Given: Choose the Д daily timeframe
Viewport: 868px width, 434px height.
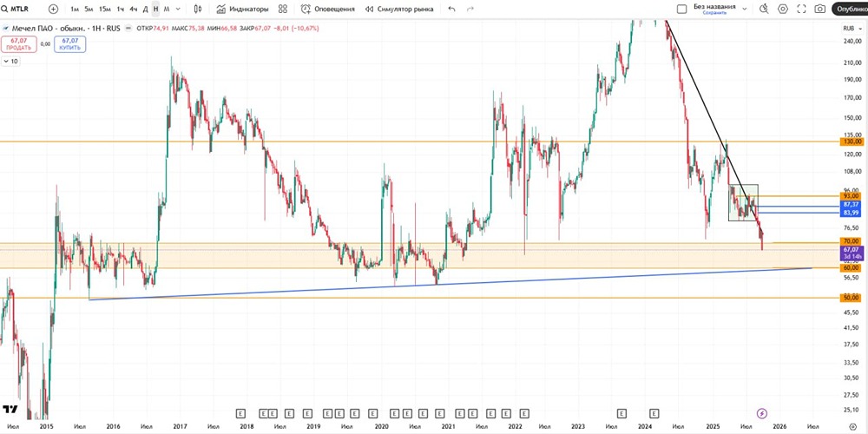Looking at the screenshot, I should (x=145, y=9).
